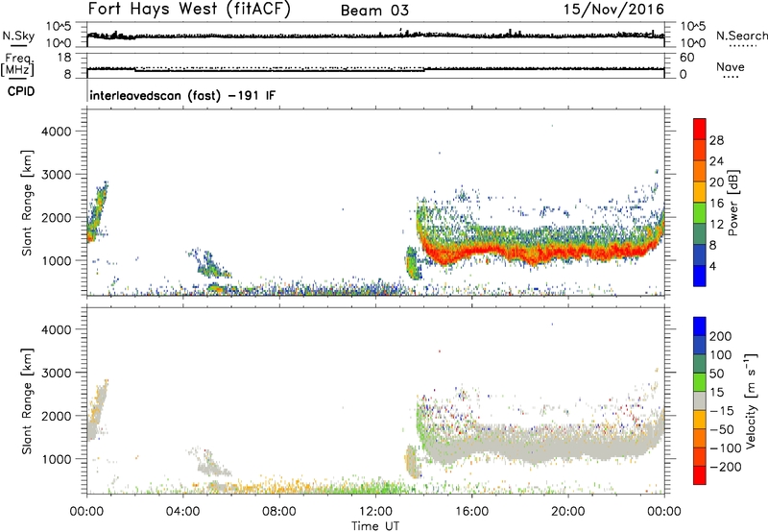
Task: Click the '04:00' time axis label
Action: [x=182, y=512]
